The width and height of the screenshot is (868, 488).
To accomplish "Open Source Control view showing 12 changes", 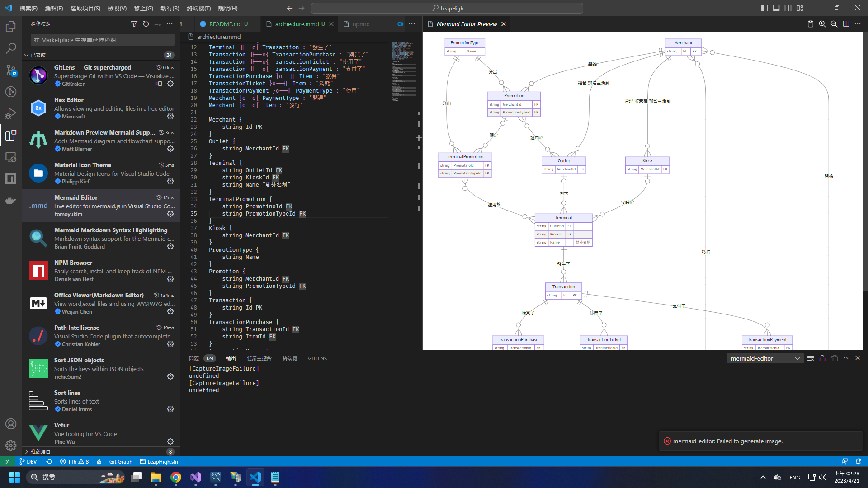I will point(11,70).
